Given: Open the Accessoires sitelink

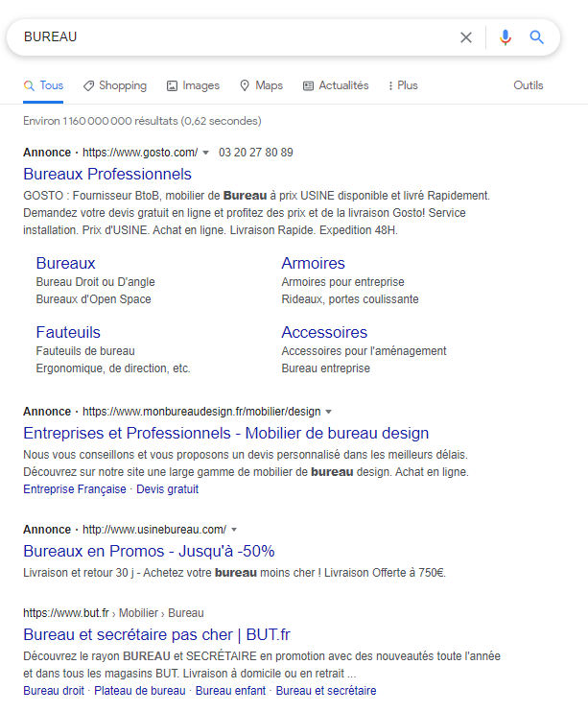Looking at the screenshot, I should [x=324, y=332].
